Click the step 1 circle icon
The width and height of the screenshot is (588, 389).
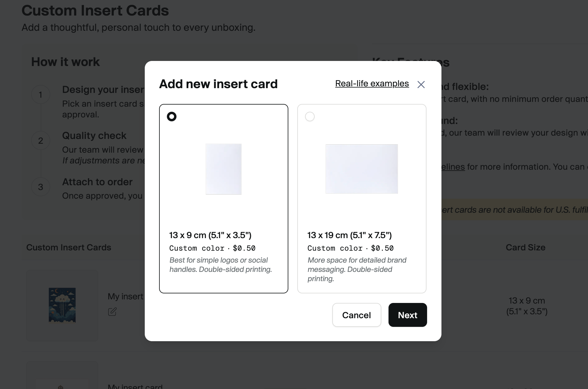(x=41, y=95)
